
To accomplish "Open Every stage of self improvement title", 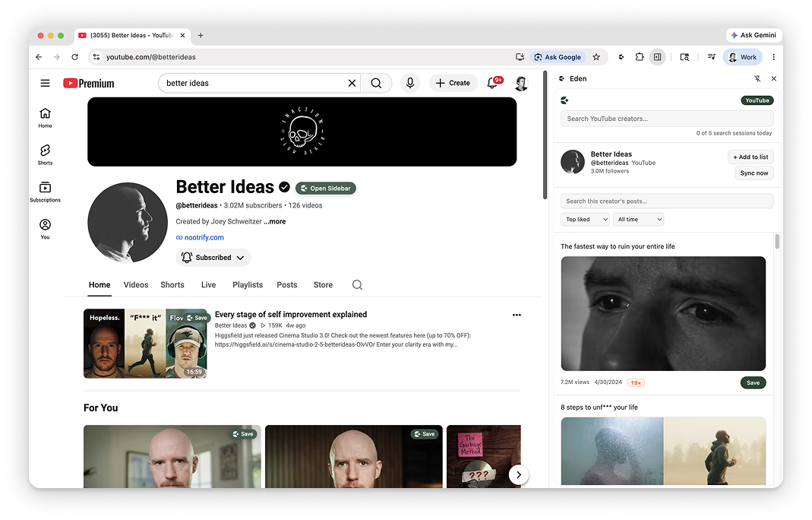I will click(x=290, y=315).
